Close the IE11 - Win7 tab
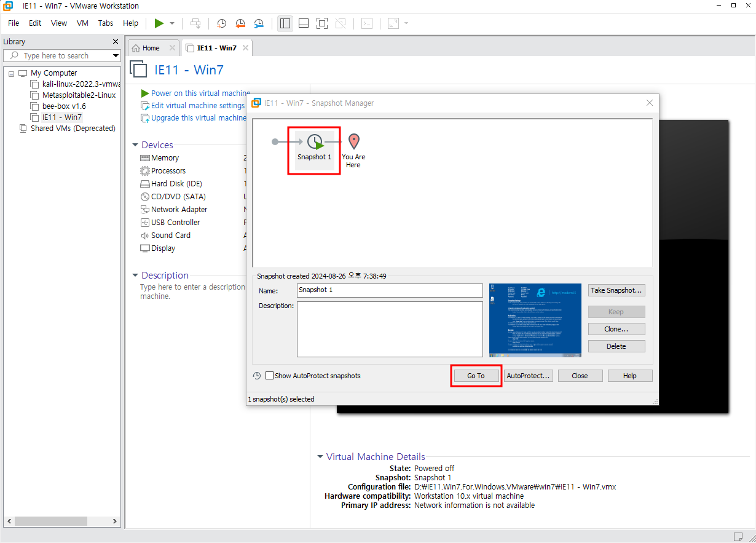This screenshot has width=756, height=543. coord(245,48)
